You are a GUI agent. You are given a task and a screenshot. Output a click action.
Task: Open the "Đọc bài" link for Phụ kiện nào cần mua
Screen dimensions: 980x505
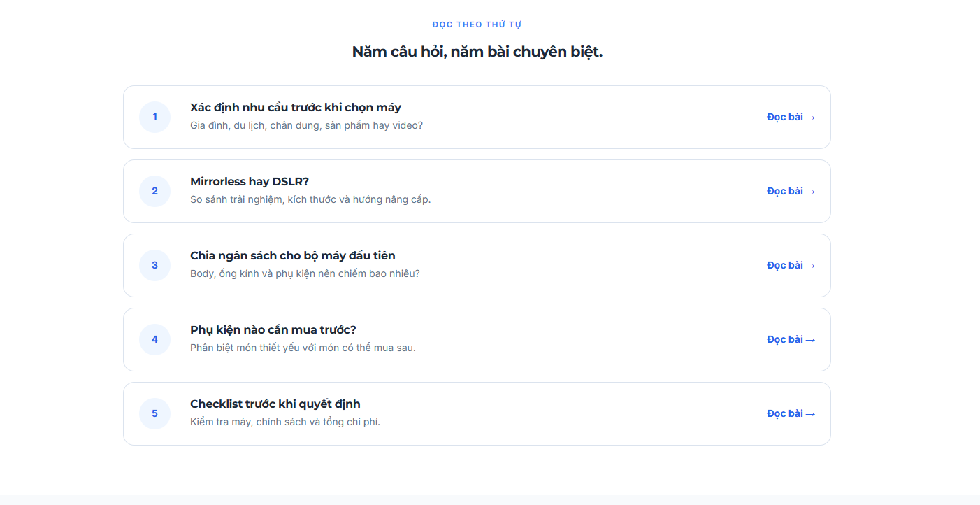(x=791, y=339)
